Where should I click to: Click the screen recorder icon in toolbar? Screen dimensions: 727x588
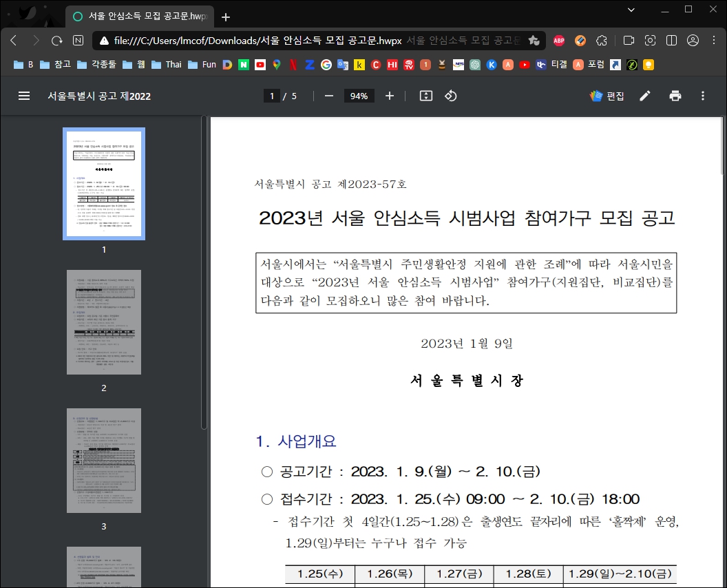tap(629, 41)
